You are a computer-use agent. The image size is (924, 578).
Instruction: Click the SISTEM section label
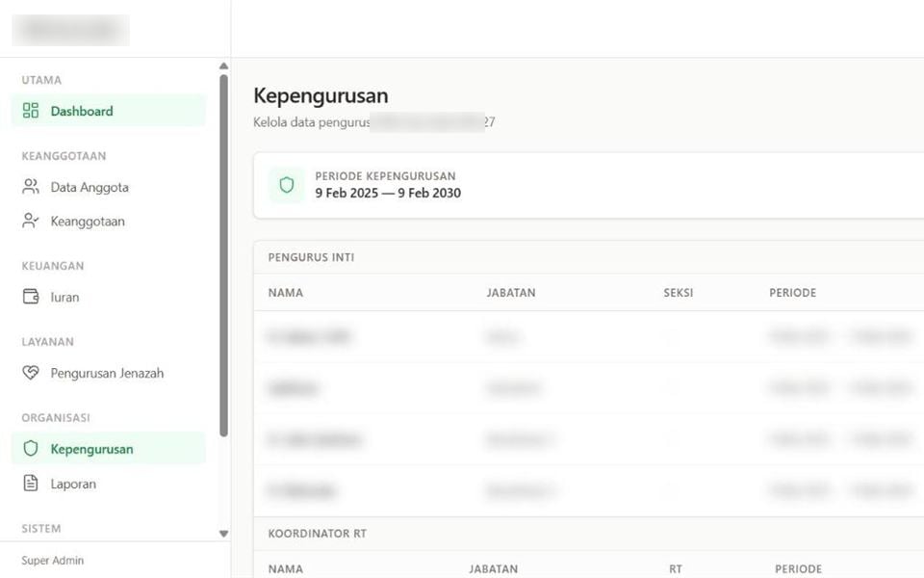41,529
